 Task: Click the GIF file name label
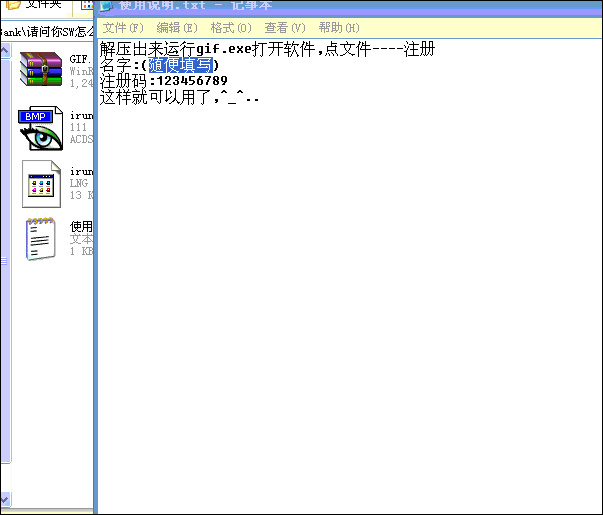coord(81,59)
